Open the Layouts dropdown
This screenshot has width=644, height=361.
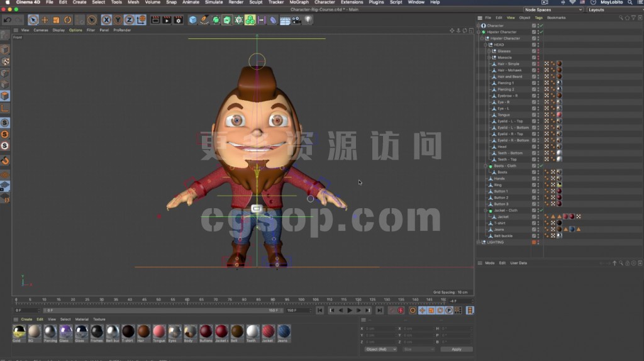tap(614, 10)
